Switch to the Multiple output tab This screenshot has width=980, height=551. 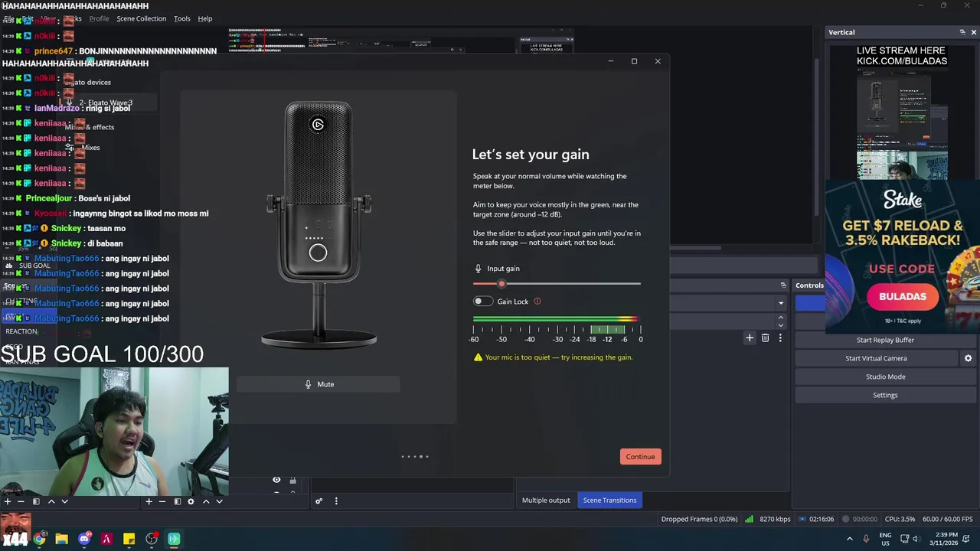[546, 500]
